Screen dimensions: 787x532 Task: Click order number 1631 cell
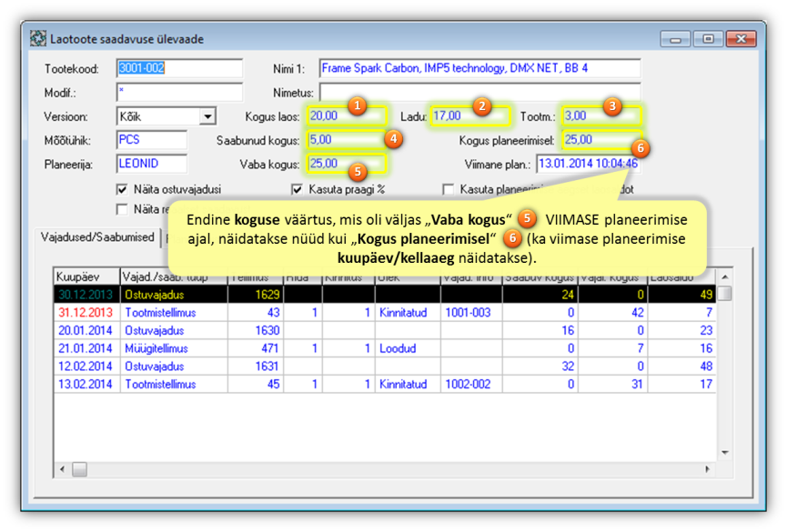tap(256, 366)
